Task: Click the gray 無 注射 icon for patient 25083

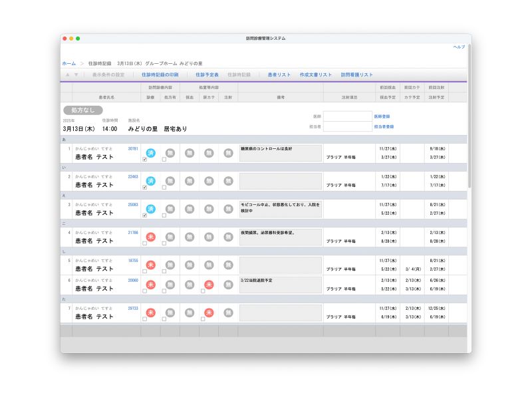Action: (228, 209)
